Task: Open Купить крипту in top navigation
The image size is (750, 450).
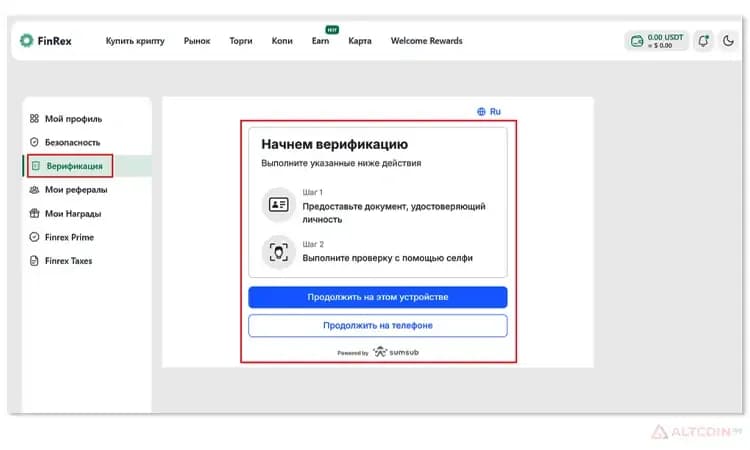Action: click(135, 41)
